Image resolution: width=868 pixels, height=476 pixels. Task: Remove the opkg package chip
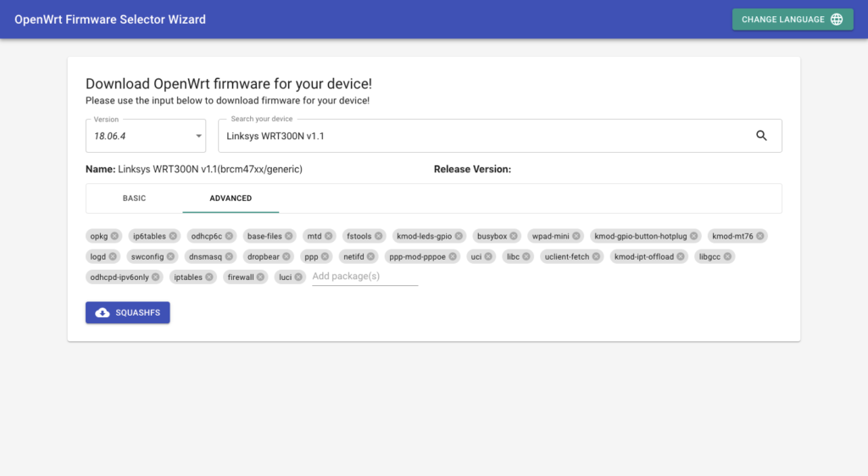point(114,236)
